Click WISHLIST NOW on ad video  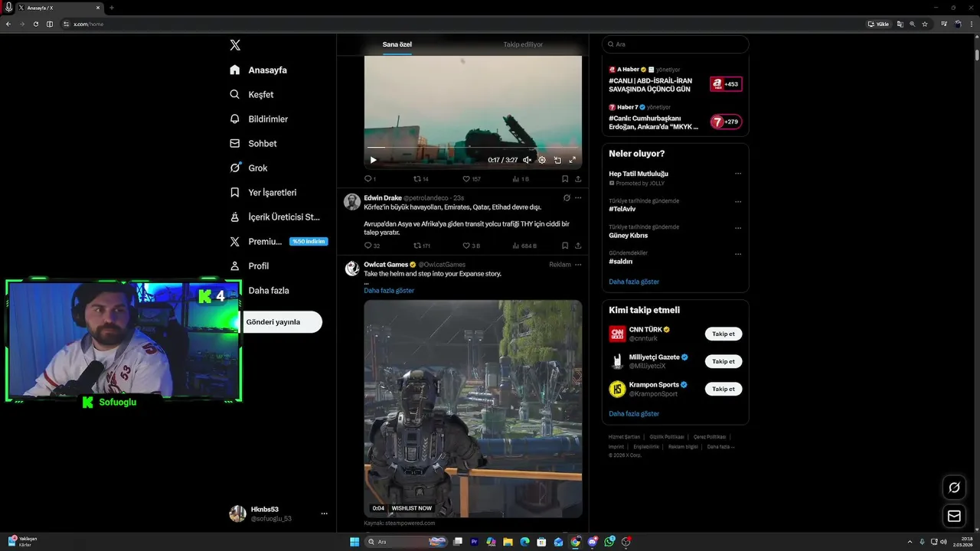[x=412, y=508]
